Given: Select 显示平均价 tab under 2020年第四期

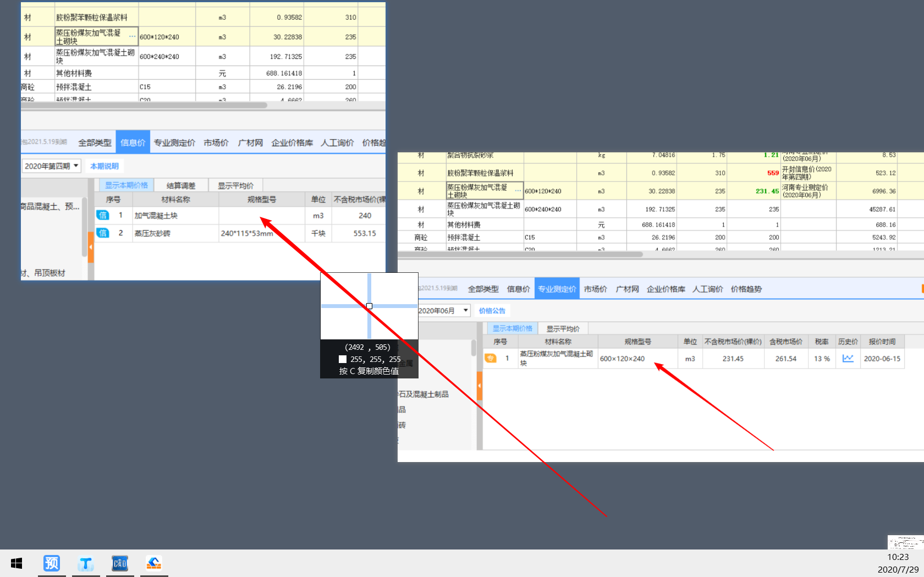Looking at the screenshot, I should click(236, 185).
